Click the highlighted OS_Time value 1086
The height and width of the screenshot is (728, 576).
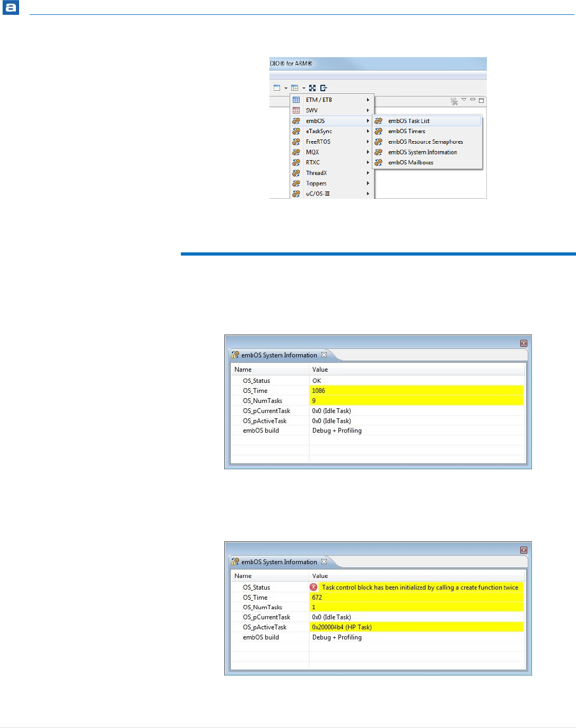[x=417, y=391]
